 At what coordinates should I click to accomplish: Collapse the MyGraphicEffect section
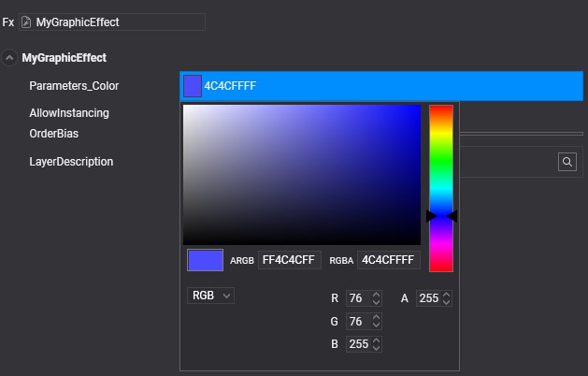9,58
